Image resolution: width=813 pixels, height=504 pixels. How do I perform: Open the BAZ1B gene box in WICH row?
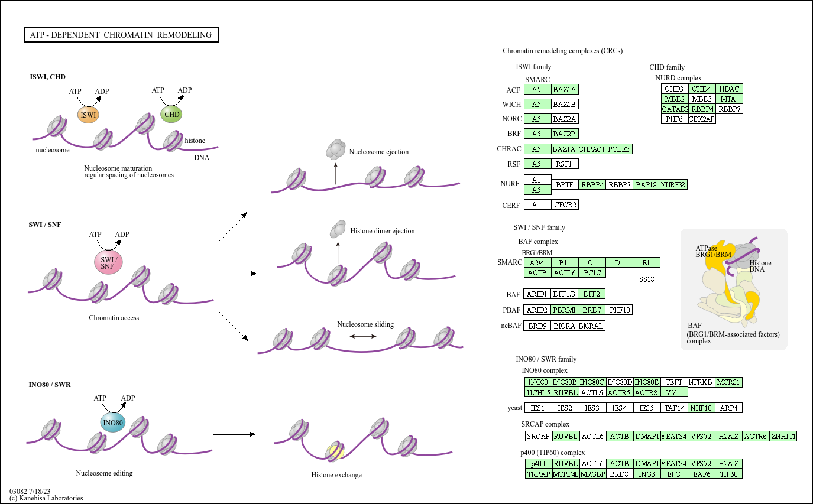click(x=565, y=104)
